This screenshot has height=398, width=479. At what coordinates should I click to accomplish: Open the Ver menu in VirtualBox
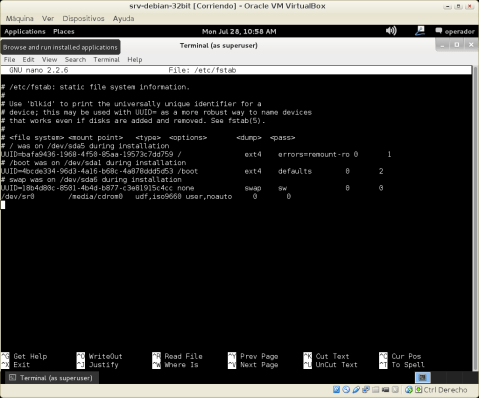[48, 18]
